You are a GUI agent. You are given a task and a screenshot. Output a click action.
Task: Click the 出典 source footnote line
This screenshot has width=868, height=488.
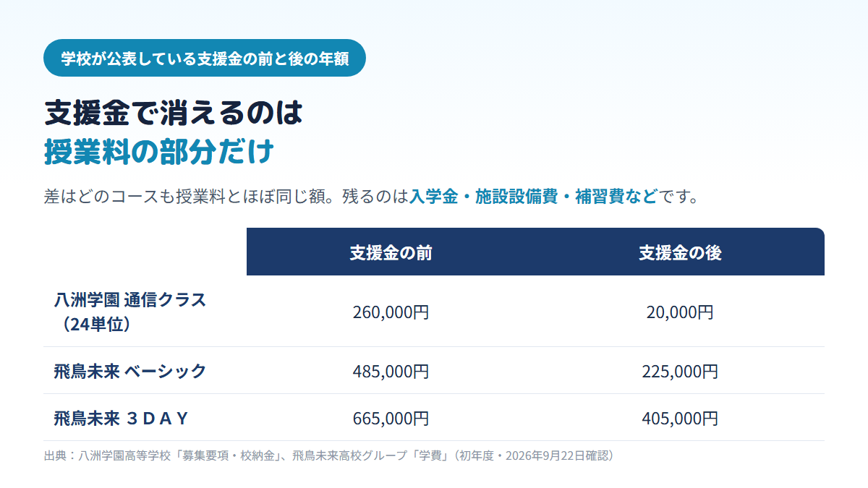329,455
